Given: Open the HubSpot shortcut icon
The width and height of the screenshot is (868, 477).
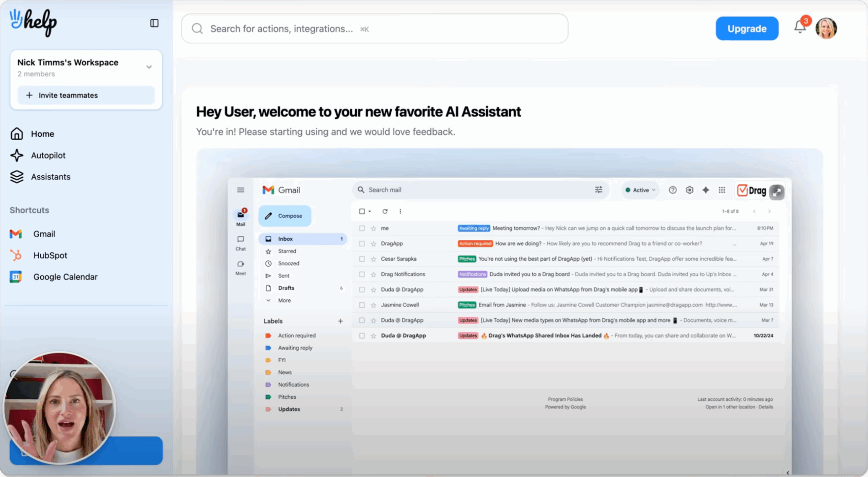Looking at the screenshot, I should (x=16, y=255).
